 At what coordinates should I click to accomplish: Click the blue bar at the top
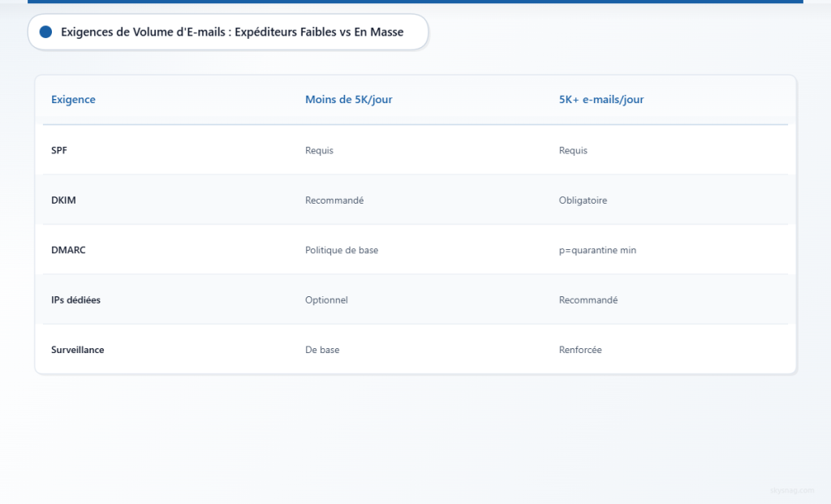(415, 2)
